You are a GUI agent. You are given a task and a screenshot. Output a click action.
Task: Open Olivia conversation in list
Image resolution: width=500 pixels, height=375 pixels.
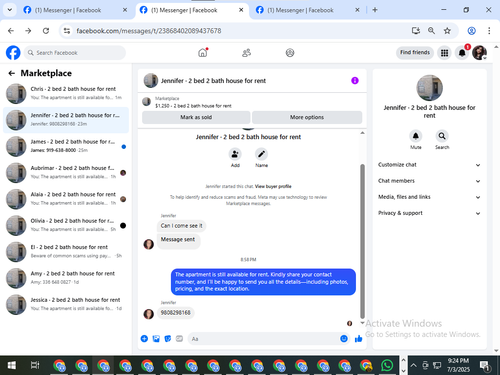pyautogui.click(x=66, y=225)
